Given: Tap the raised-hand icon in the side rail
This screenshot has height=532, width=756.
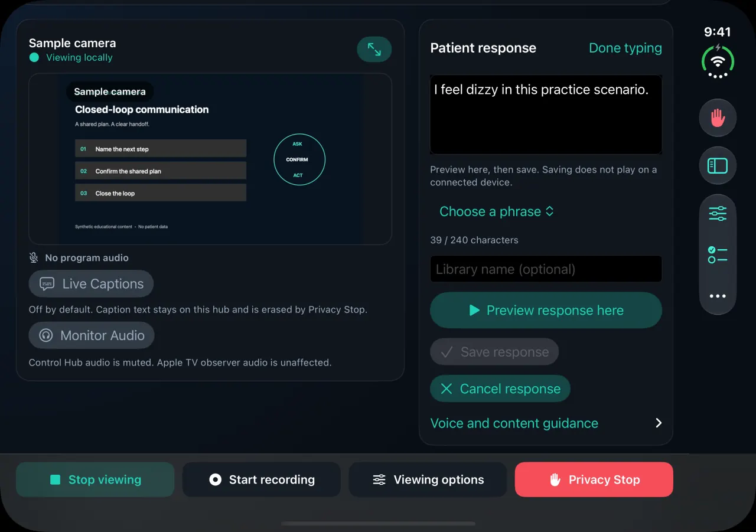Looking at the screenshot, I should (718, 118).
